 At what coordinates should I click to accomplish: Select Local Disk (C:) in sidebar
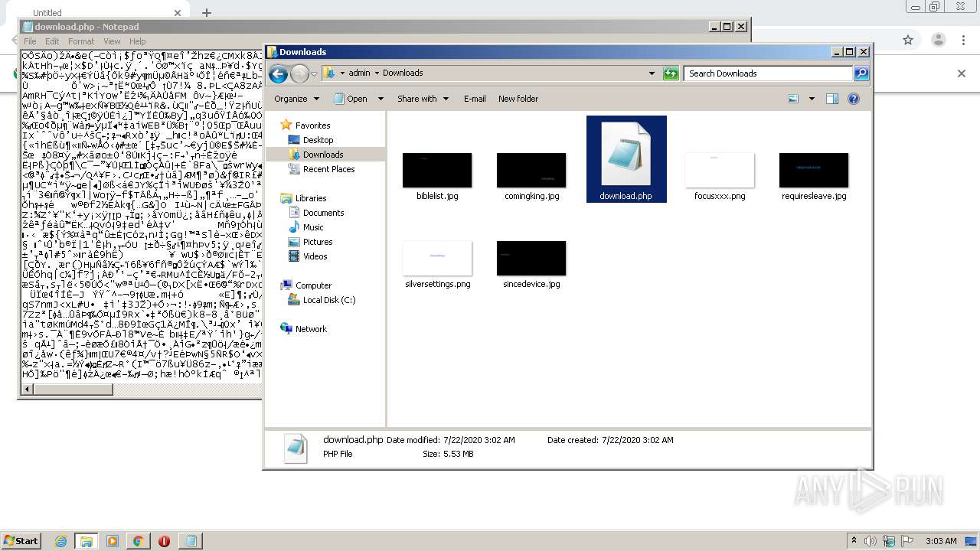[329, 300]
